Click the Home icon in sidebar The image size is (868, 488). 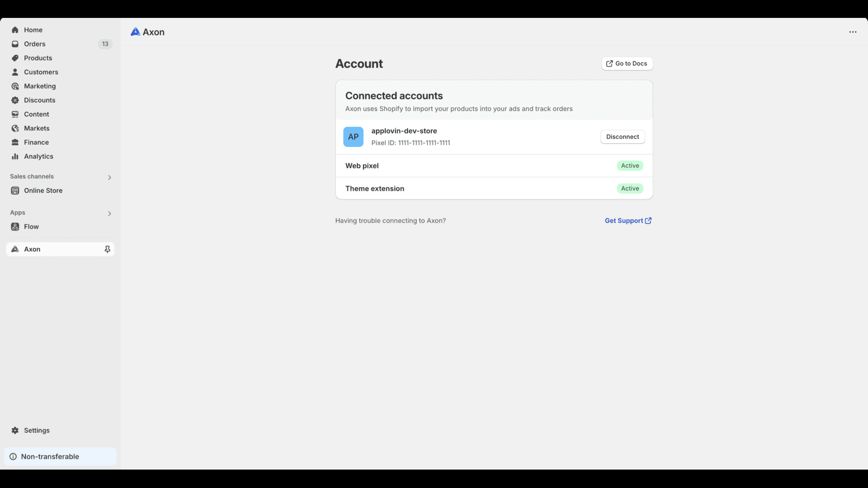click(x=15, y=30)
